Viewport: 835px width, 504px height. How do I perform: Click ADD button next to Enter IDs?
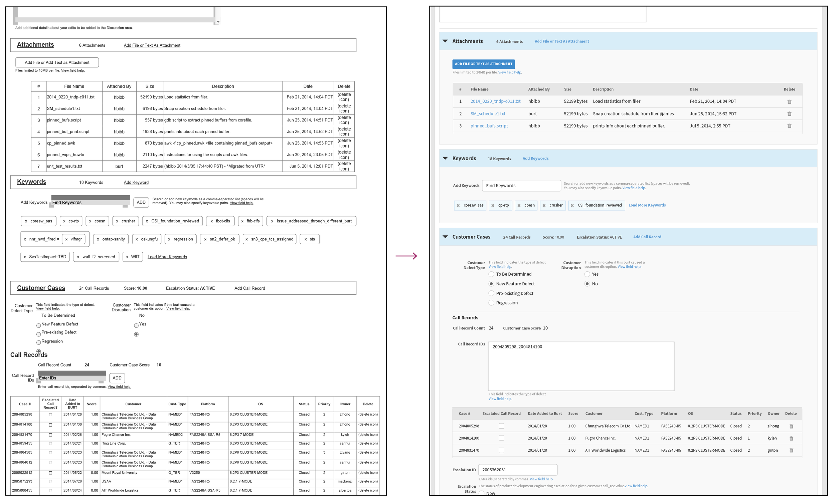tap(117, 378)
